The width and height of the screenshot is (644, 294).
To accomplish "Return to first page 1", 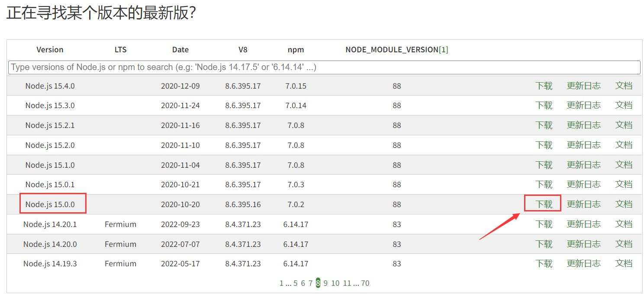I will 281,283.
